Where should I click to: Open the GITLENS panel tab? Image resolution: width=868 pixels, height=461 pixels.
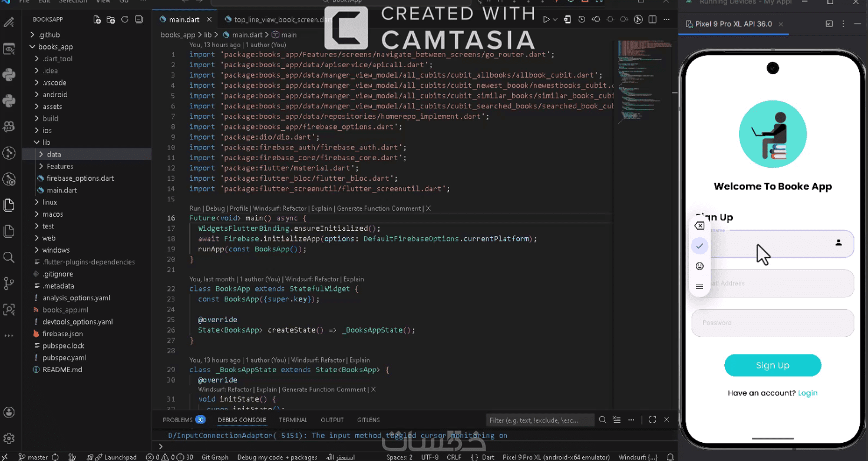click(x=368, y=420)
